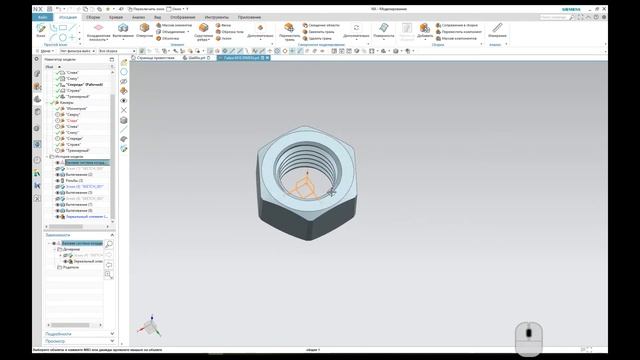Screen dimensions: 640x360
Task: Click the X delete icon in vertical toolbar
Action: click(124, 110)
